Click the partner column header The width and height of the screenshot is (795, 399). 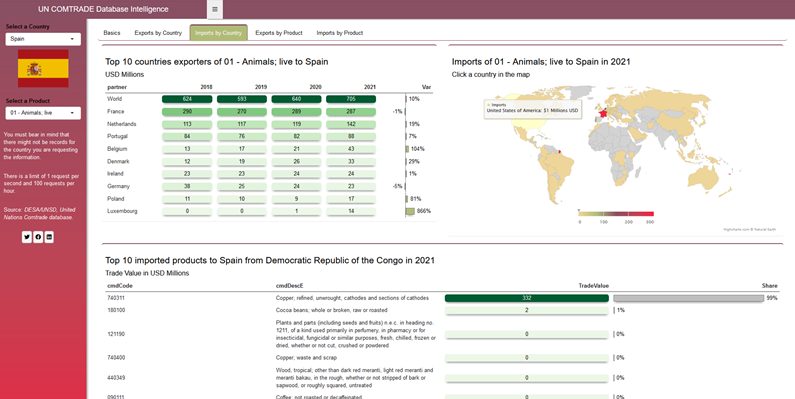(117, 87)
